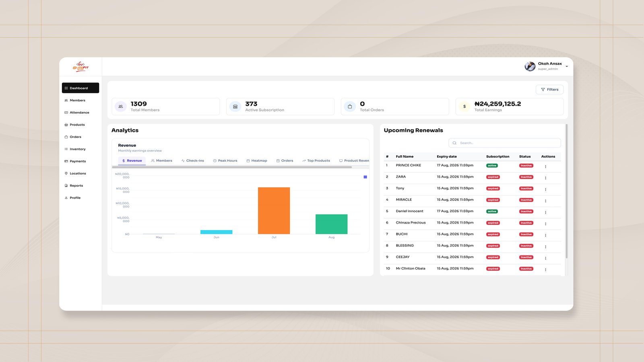Screen dimensions: 644x362
Task: Click the search magnifier icon
Action: pos(454,143)
